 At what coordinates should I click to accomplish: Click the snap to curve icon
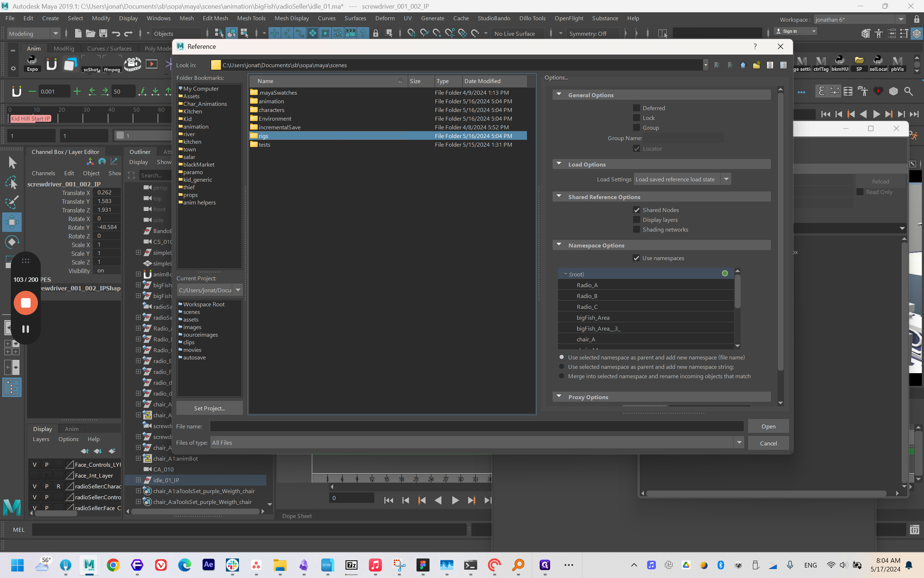coord(287,33)
